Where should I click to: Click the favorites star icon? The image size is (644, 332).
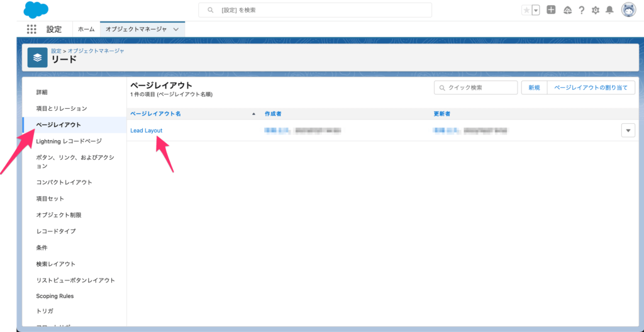tap(526, 10)
